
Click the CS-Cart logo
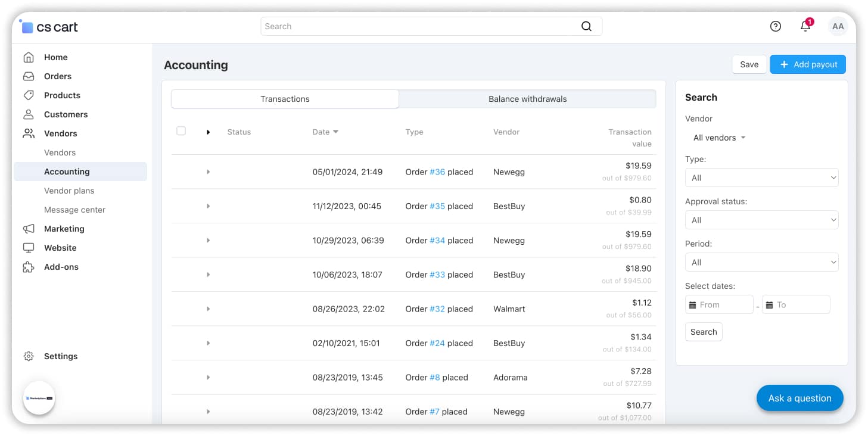[x=50, y=27]
